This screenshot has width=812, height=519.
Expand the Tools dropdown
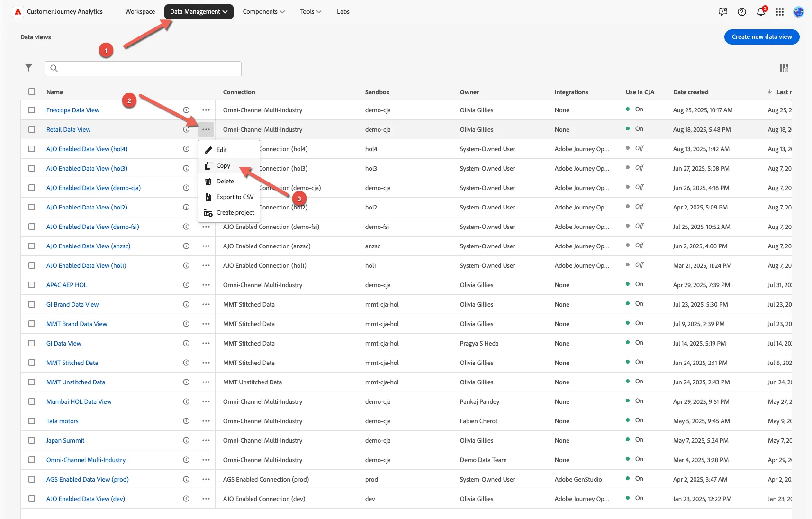pos(311,12)
